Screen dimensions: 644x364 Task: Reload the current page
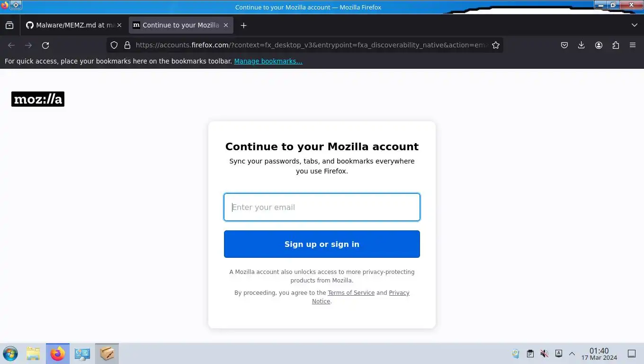(x=45, y=45)
